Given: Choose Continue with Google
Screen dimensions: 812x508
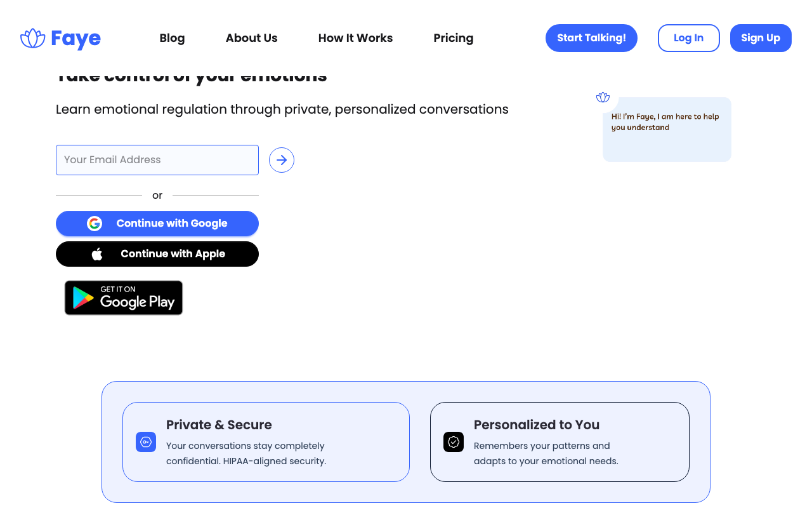Looking at the screenshot, I should tap(171, 224).
